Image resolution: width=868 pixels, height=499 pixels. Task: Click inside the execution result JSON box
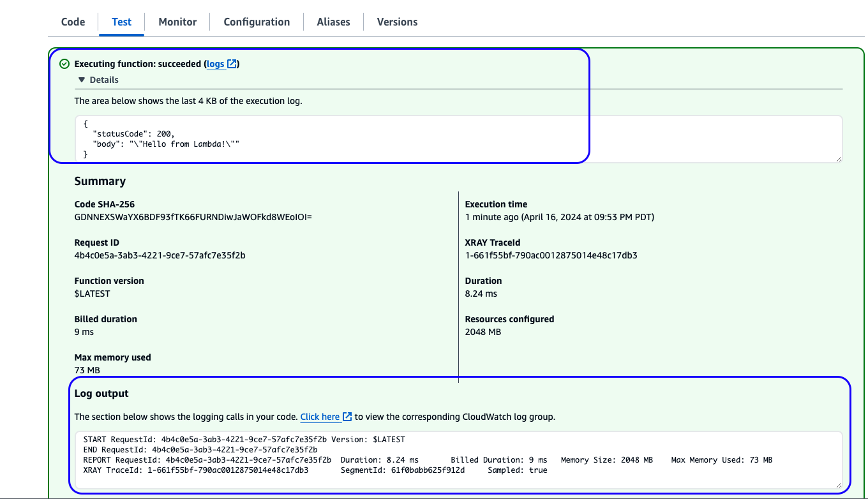(458, 138)
